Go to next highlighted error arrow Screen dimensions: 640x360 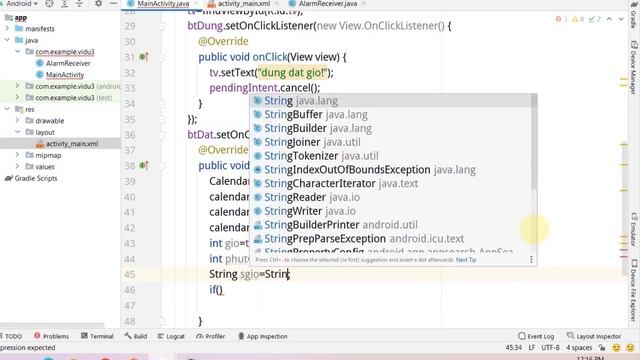click(621, 19)
